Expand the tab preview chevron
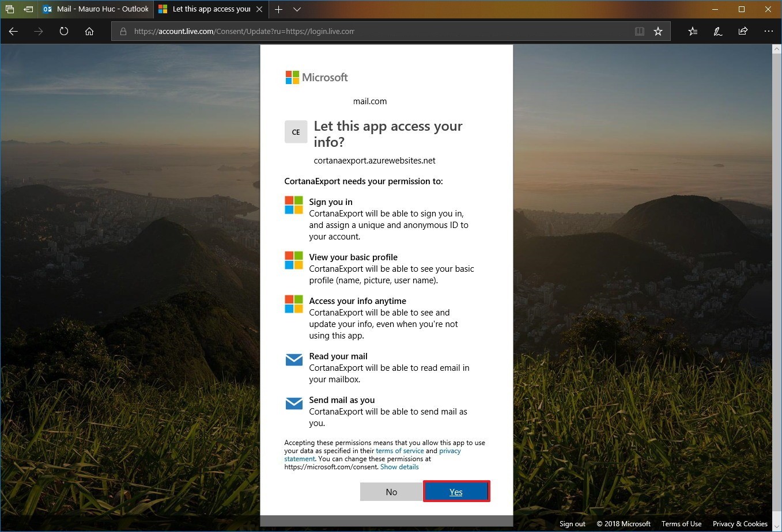 297,9
